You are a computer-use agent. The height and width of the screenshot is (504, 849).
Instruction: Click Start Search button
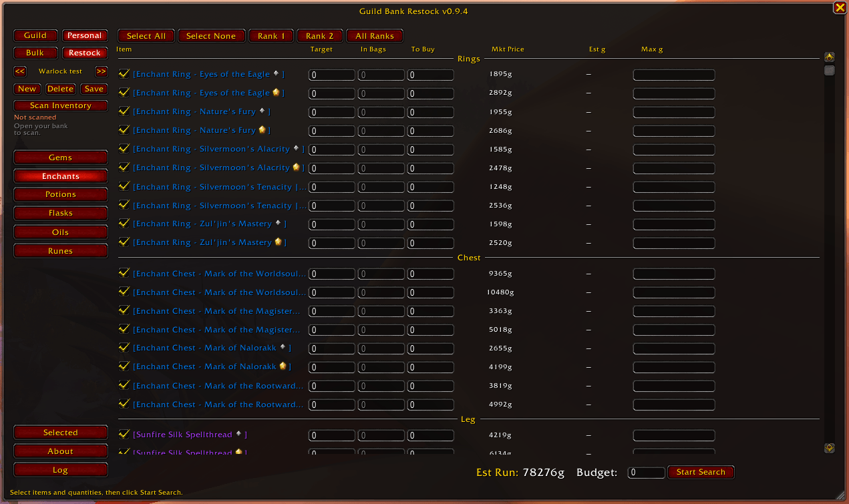(x=701, y=472)
